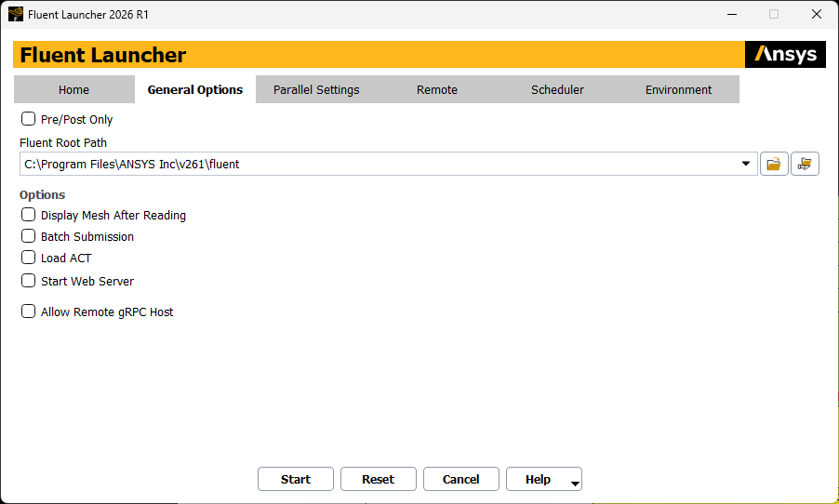Screen dimensions: 839x504
Task: Toggle Allow Remote gRPC Host
Action: (x=28, y=312)
